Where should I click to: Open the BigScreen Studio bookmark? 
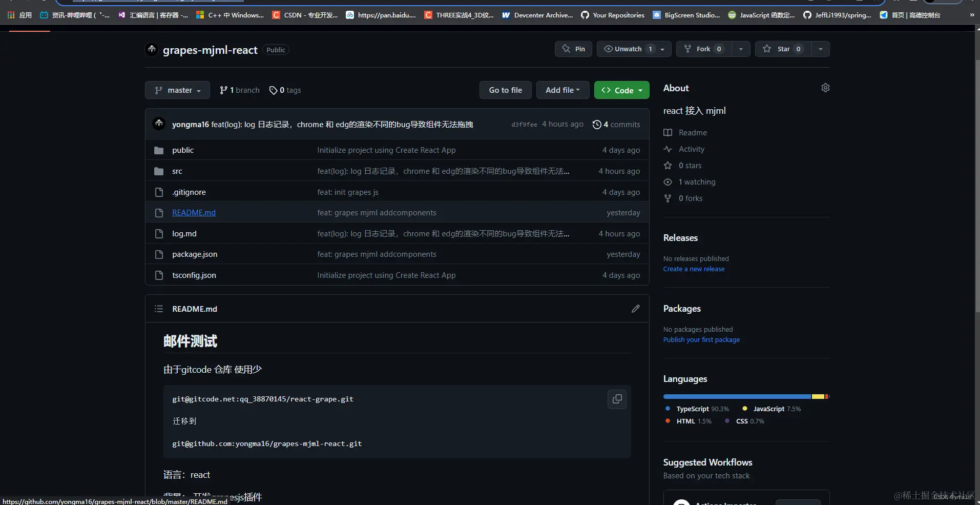coord(686,15)
